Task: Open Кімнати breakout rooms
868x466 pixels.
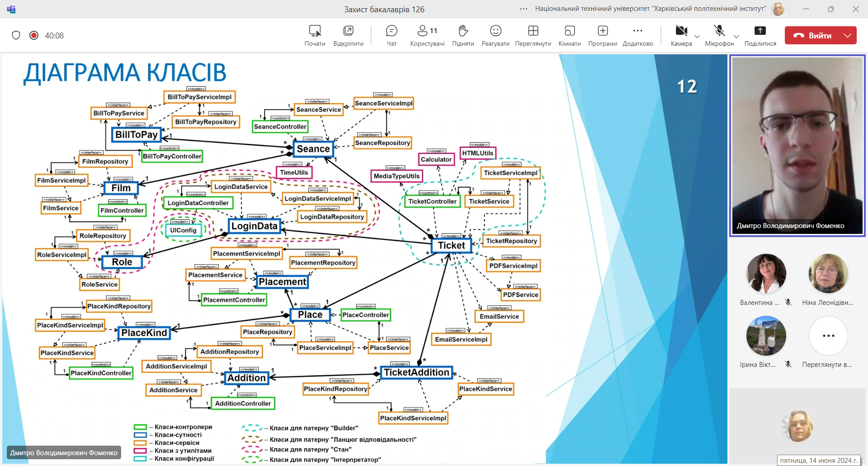Action: point(570,35)
